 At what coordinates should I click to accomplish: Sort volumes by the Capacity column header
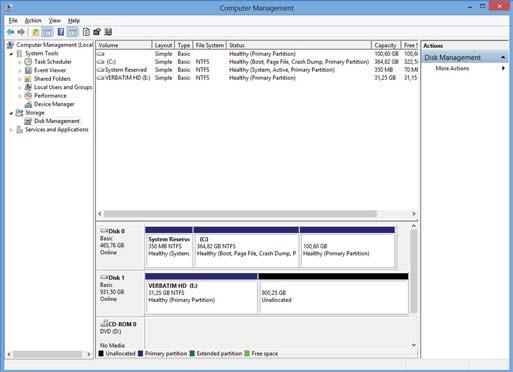[x=386, y=45]
